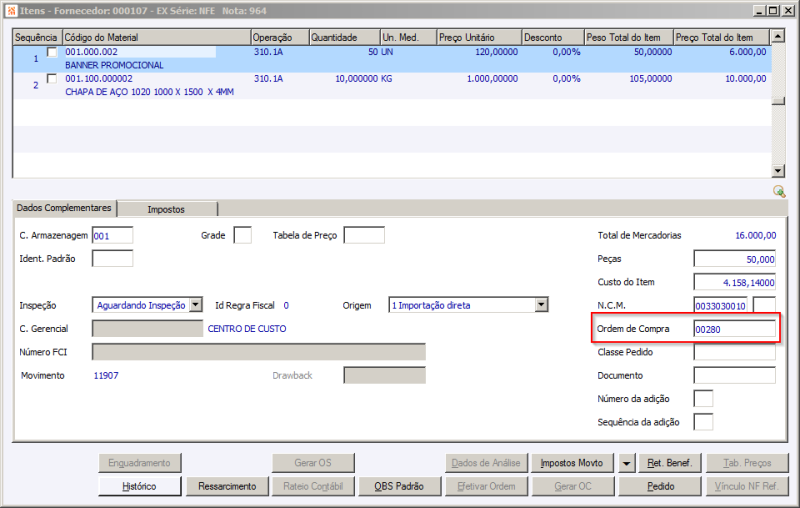
Task: Click the CENTRO DE CUSTO label
Action: click(247, 329)
